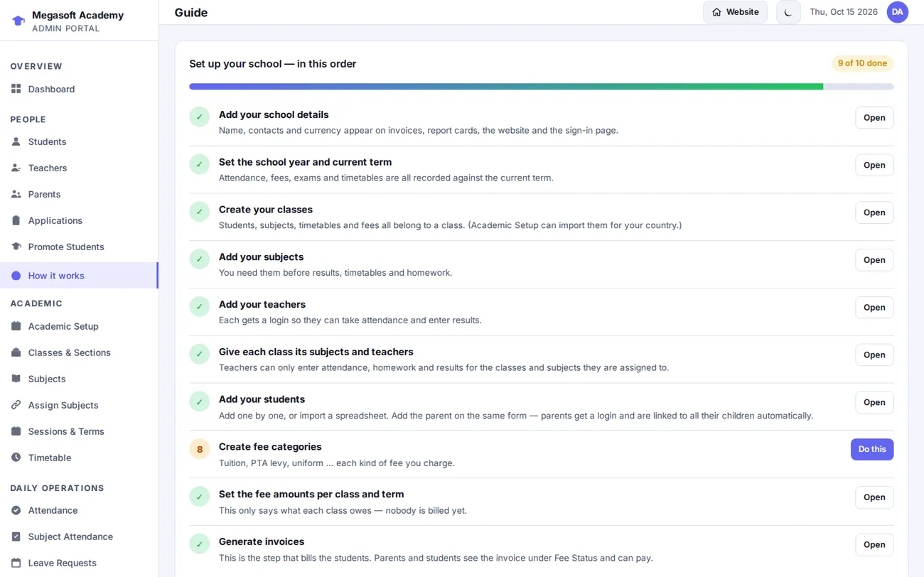Image resolution: width=924 pixels, height=577 pixels.
Task: Click the "Set up your school" heading
Action: tap(272, 64)
